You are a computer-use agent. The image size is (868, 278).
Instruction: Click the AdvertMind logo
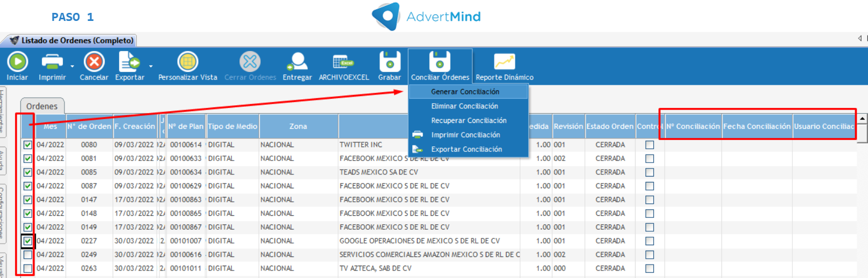[x=427, y=17]
